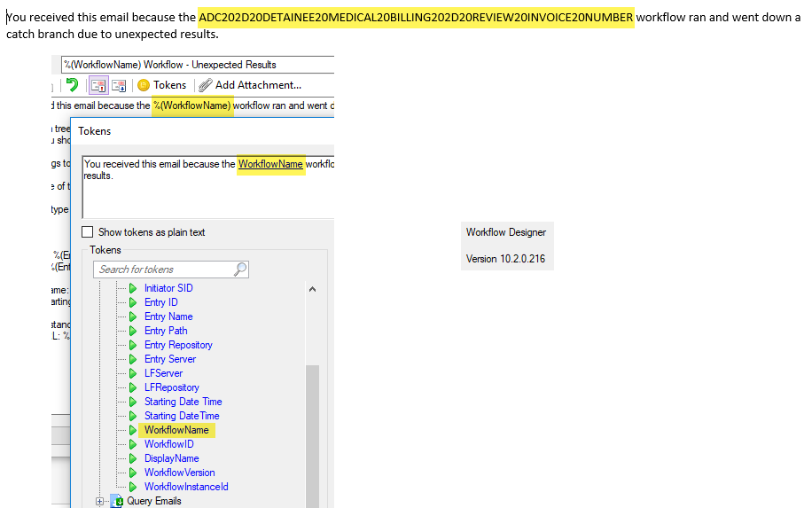812x508 pixels.
Task: Click the Query Emails activity icon
Action: click(118, 501)
